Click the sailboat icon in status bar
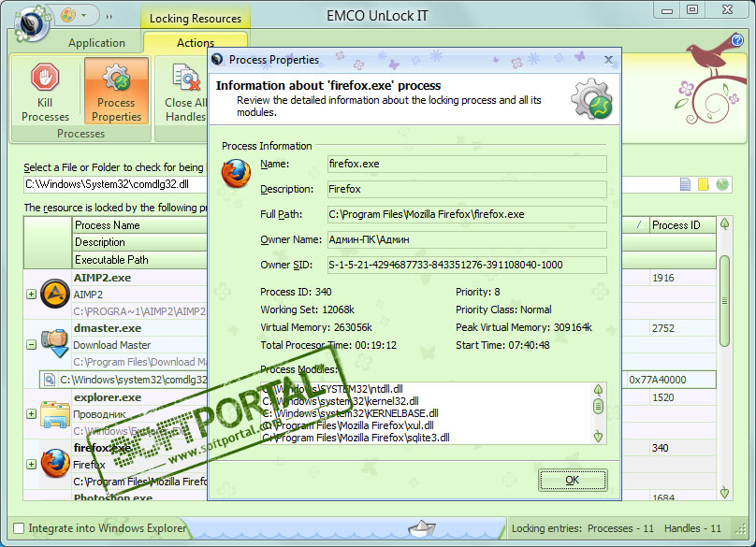 (x=421, y=528)
